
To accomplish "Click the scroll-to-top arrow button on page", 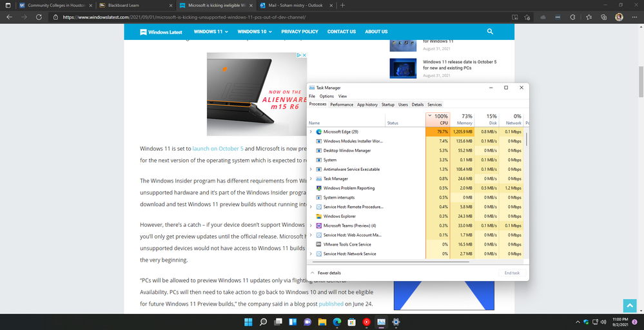I will tap(630, 306).
